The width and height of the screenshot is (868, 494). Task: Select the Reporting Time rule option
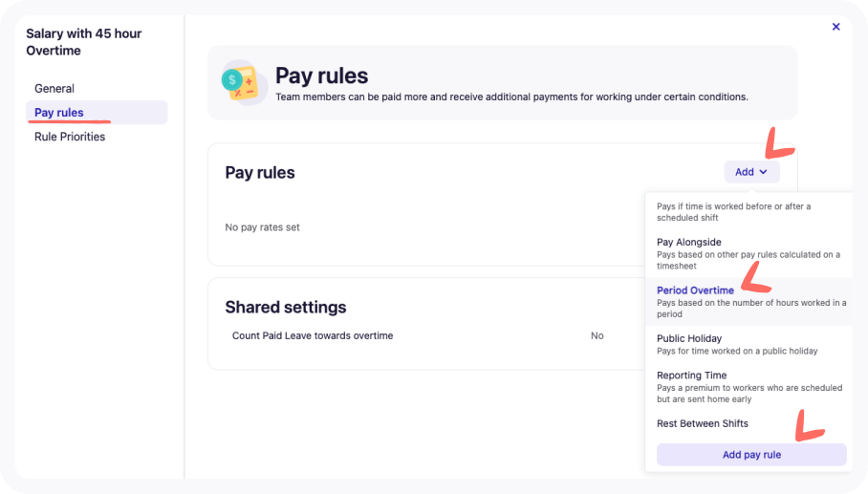point(692,376)
